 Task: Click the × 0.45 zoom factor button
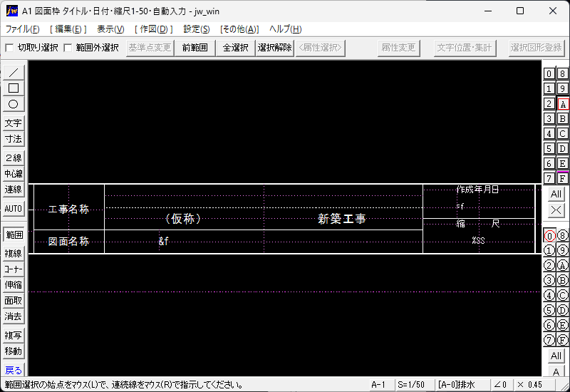[534, 385]
